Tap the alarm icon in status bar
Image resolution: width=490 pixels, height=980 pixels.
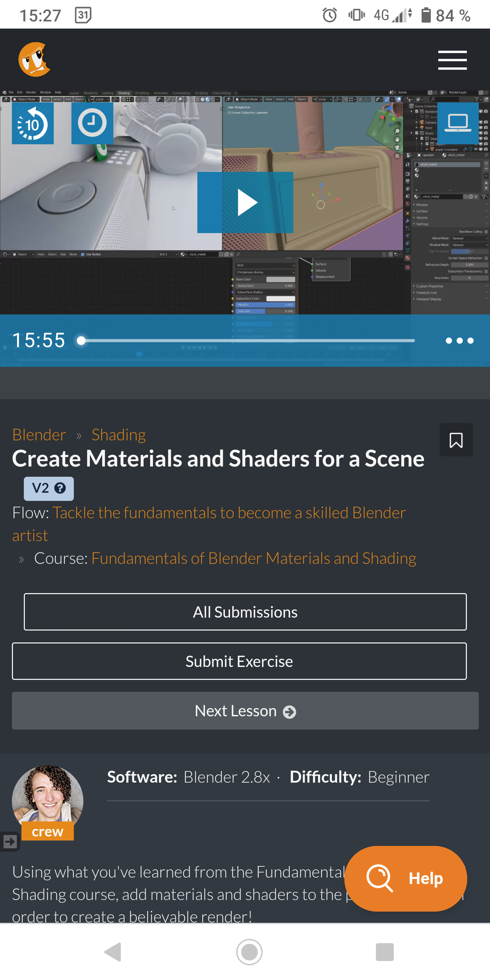pyautogui.click(x=329, y=15)
